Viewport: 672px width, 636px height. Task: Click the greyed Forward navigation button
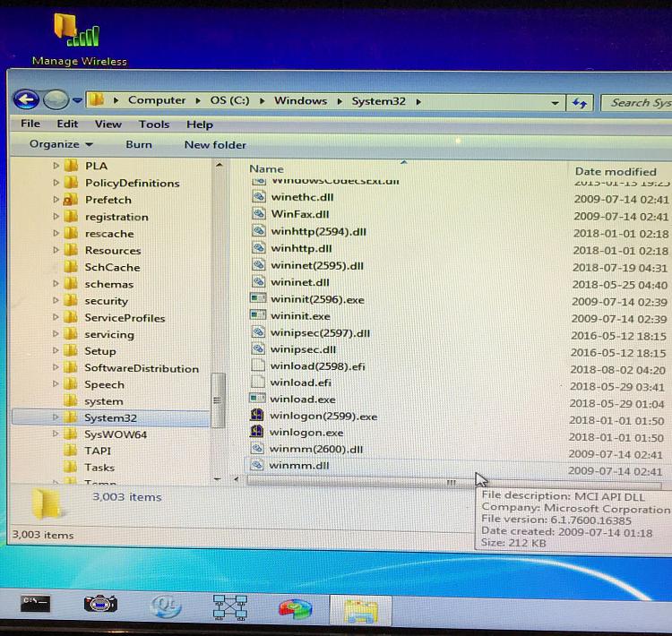click(56, 99)
